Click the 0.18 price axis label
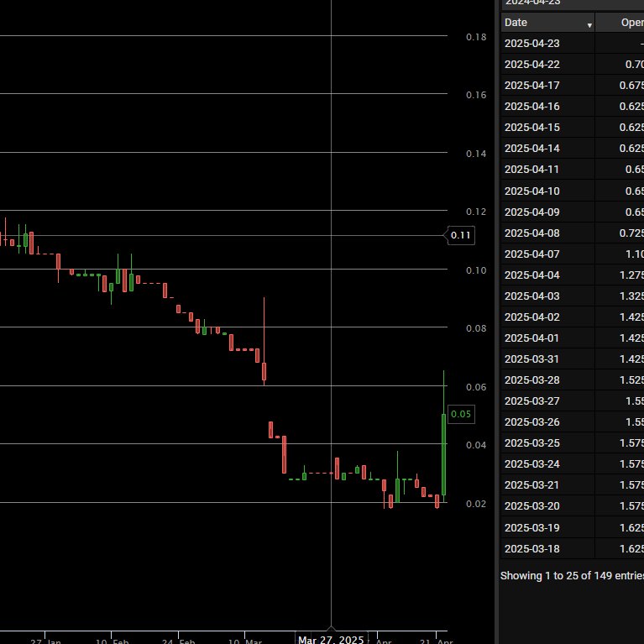 tap(476, 37)
